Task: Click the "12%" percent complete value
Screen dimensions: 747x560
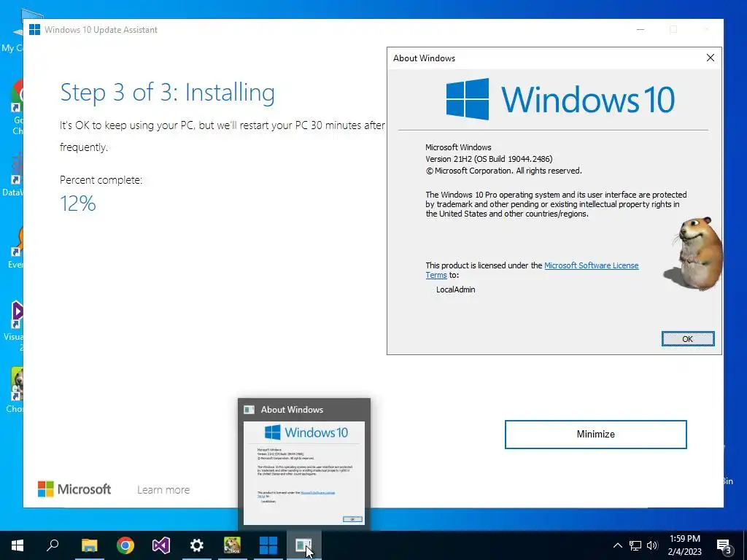Action: (x=78, y=203)
